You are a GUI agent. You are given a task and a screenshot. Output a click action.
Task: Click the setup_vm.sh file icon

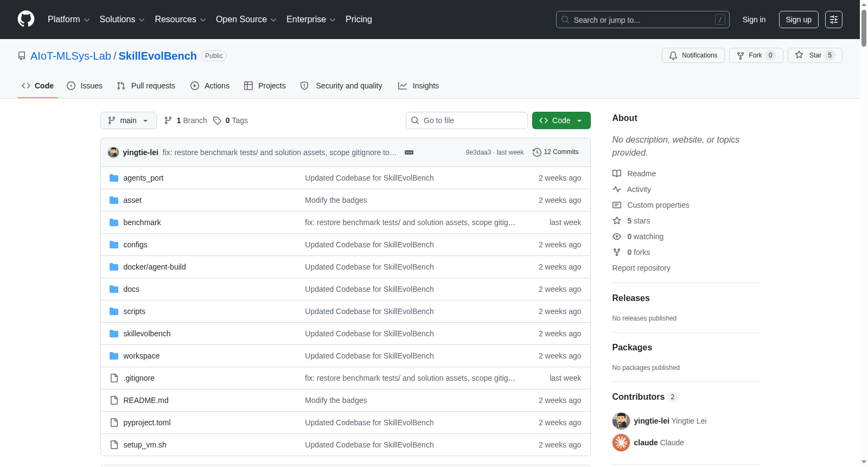click(x=114, y=445)
